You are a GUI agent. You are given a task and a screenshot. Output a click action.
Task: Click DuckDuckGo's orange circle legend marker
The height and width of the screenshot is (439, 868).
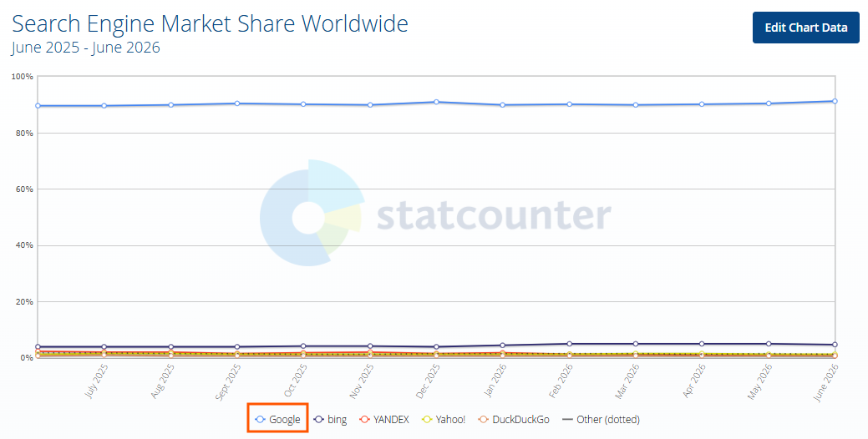pos(483,420)
